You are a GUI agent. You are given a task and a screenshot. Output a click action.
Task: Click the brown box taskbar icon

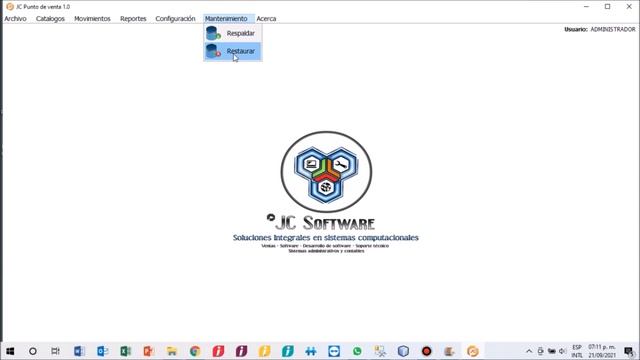(449, 351)
